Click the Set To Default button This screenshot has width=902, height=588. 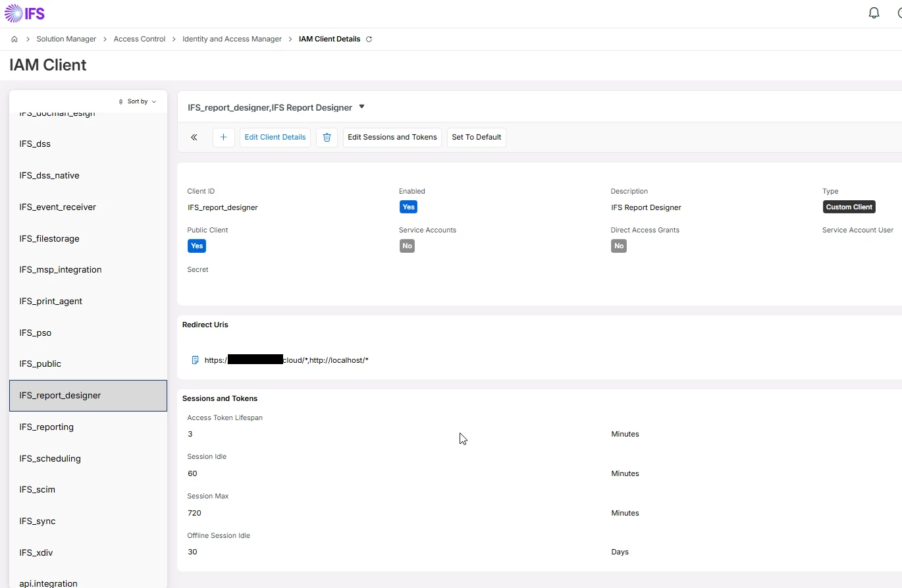(477, 138)
